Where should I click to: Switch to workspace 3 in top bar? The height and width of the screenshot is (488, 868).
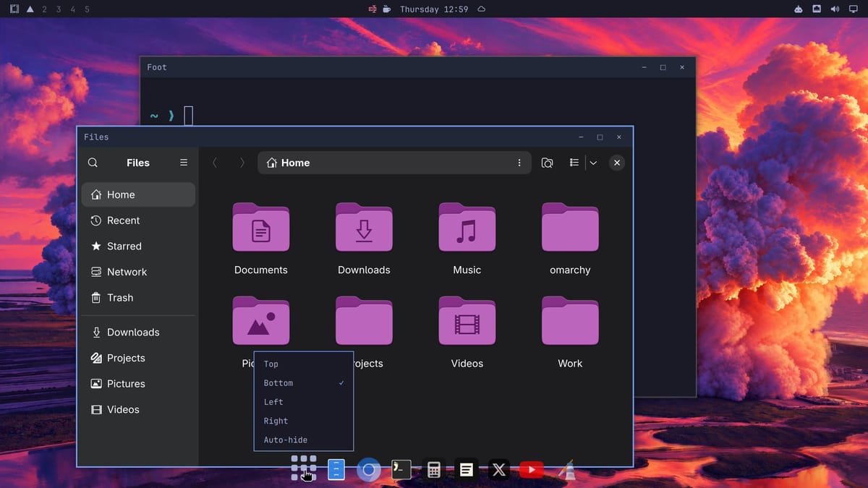click(59, 9)
